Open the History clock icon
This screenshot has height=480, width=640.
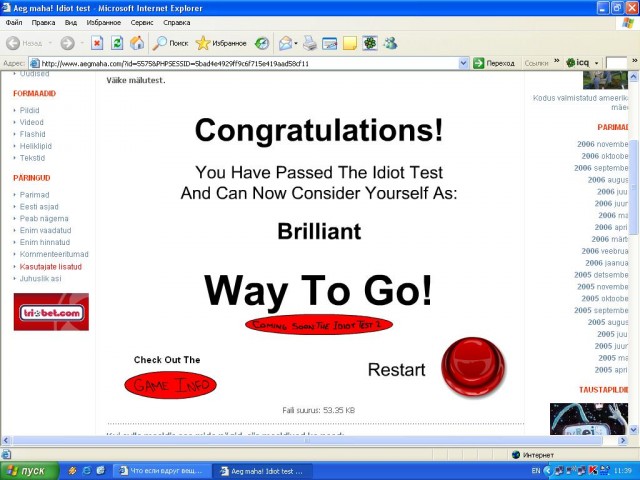[262, 43]
